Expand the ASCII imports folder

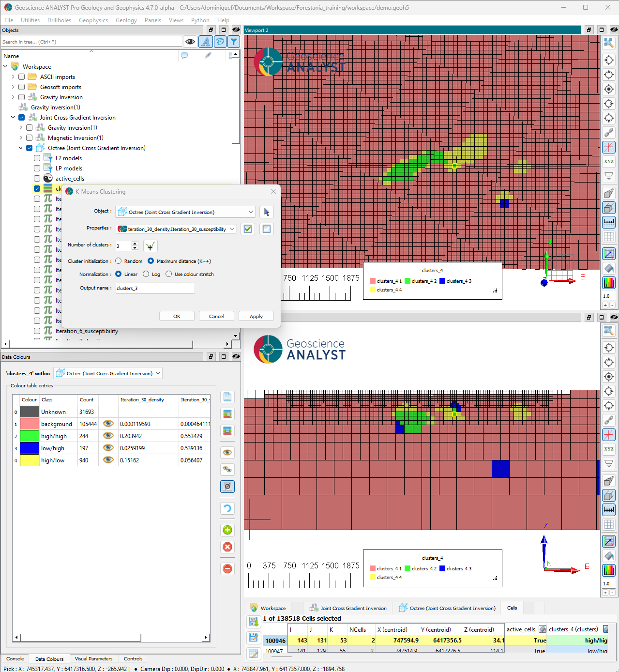(13, 77)
